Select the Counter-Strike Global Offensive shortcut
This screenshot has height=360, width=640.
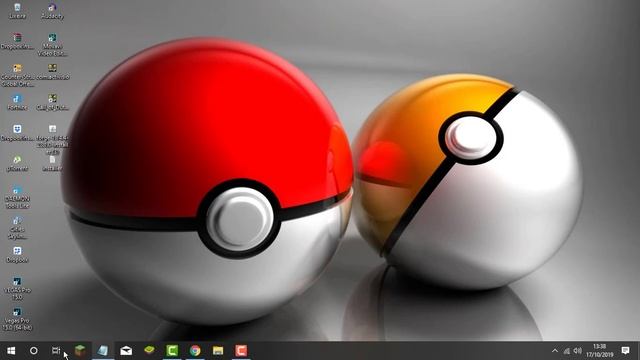[x=17, y=75]
